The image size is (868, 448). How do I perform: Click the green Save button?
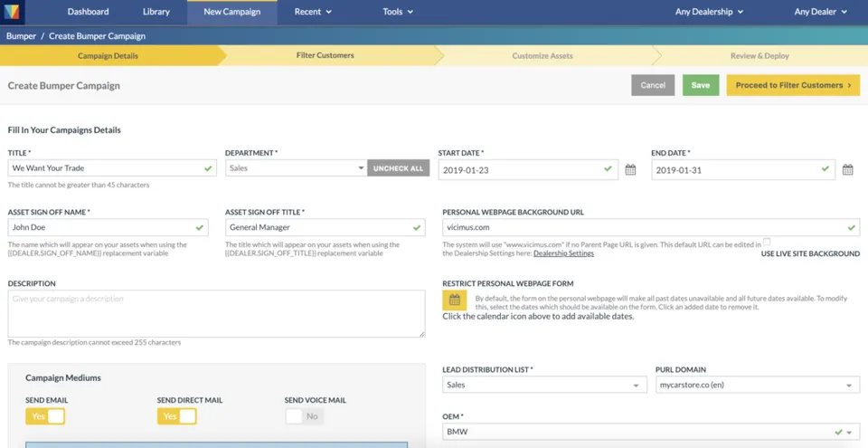click(700, 85)
